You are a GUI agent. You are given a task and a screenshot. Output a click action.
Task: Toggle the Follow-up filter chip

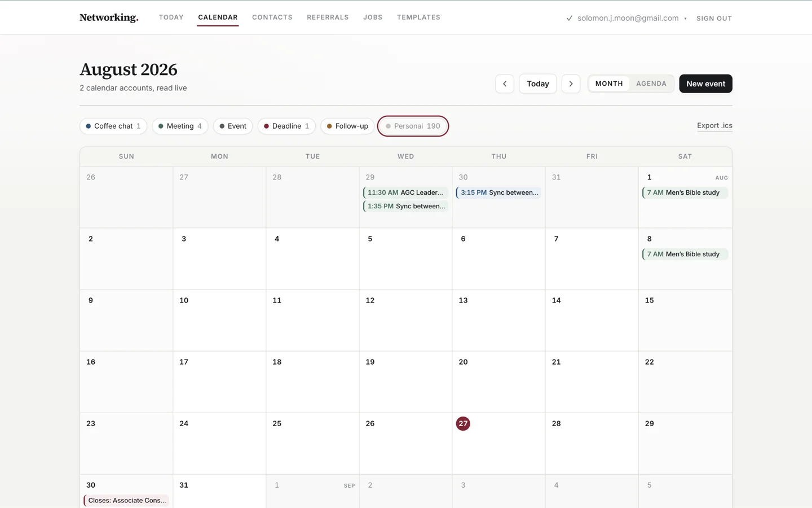(347, 126)
